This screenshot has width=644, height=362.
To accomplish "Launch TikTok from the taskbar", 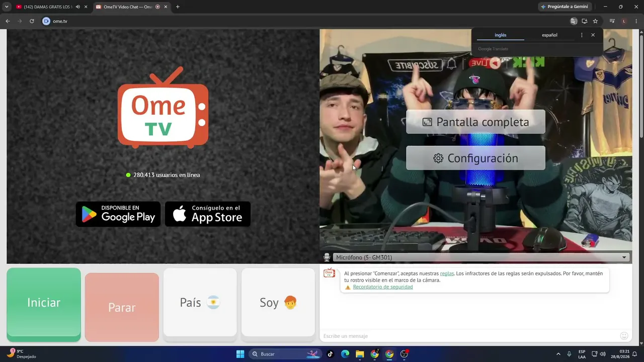I will click(x=330, y=354).
